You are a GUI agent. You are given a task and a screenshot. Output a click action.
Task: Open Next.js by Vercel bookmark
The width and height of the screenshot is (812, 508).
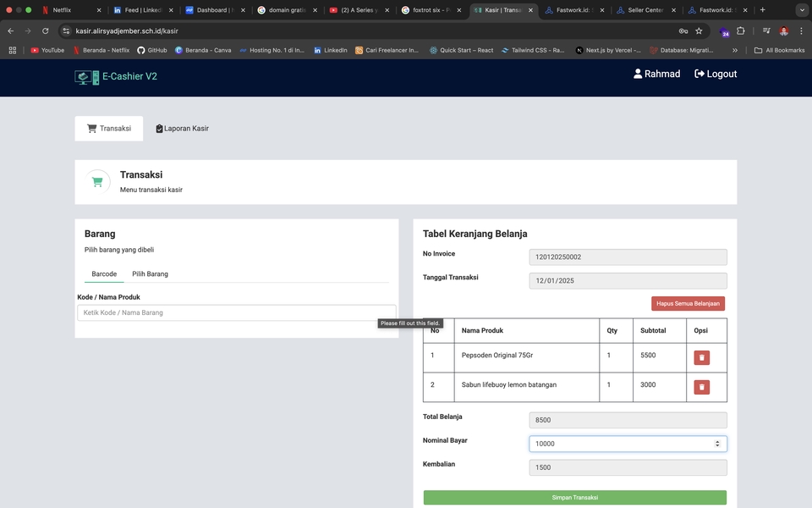pyautogui.click(x=608, y=50)
